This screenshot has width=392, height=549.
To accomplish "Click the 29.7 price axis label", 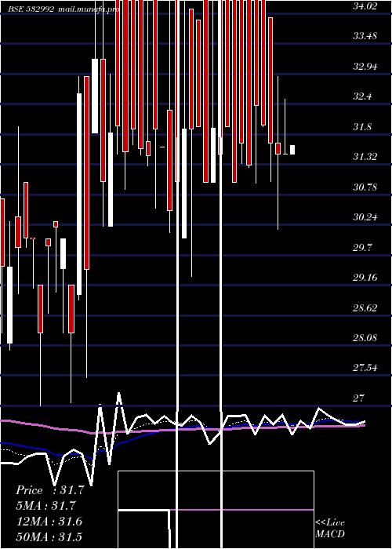I will coord(362,248).
